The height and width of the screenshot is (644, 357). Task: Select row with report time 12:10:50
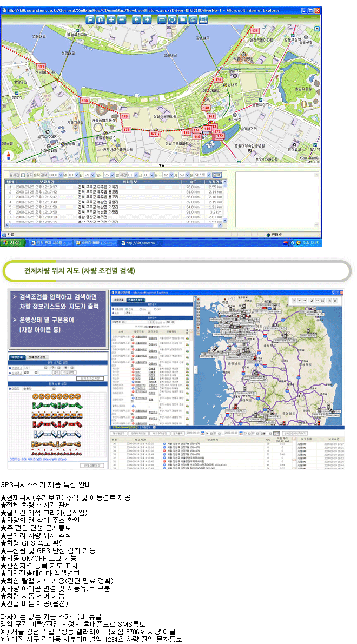click(114, 212)
